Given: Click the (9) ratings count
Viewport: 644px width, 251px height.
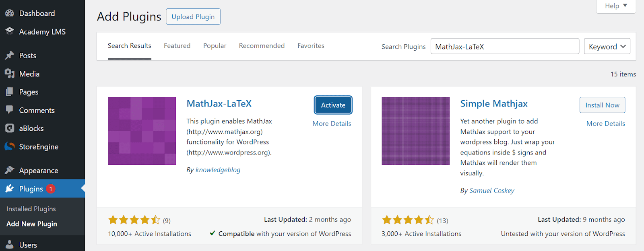Looking at the screenshot, I should tap(167, 220).
